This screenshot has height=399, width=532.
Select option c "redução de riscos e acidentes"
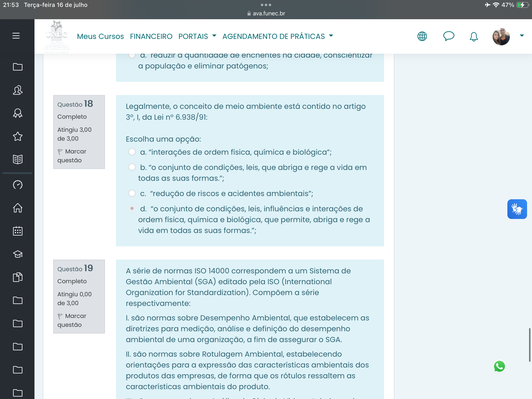[132, 193]
